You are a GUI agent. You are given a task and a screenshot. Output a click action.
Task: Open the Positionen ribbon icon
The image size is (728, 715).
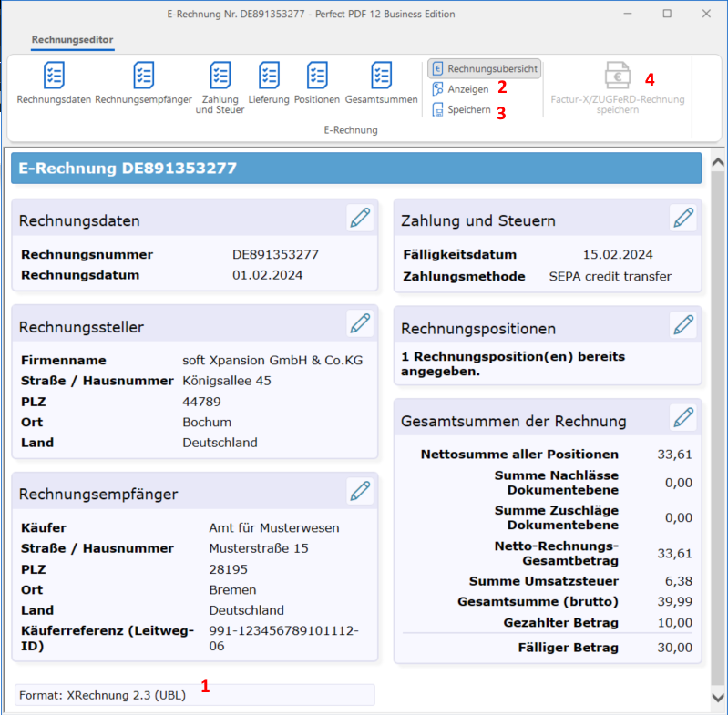click(x=317, y=82)
